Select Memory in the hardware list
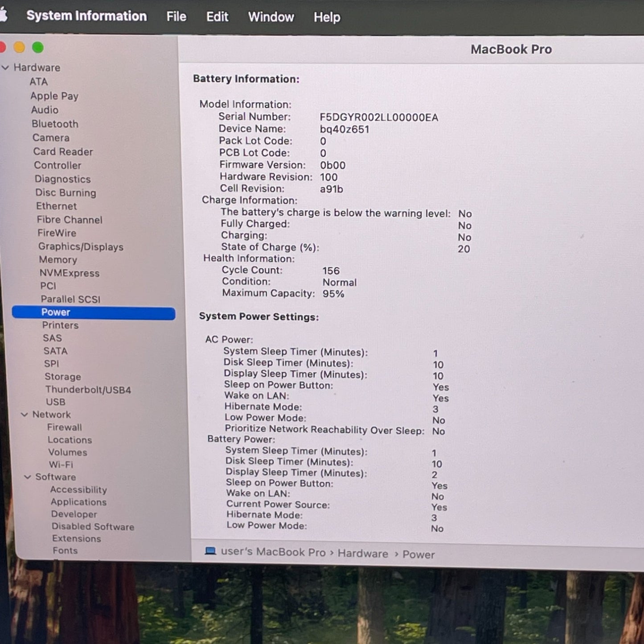 pyautogui.click(x=58, y=259)
